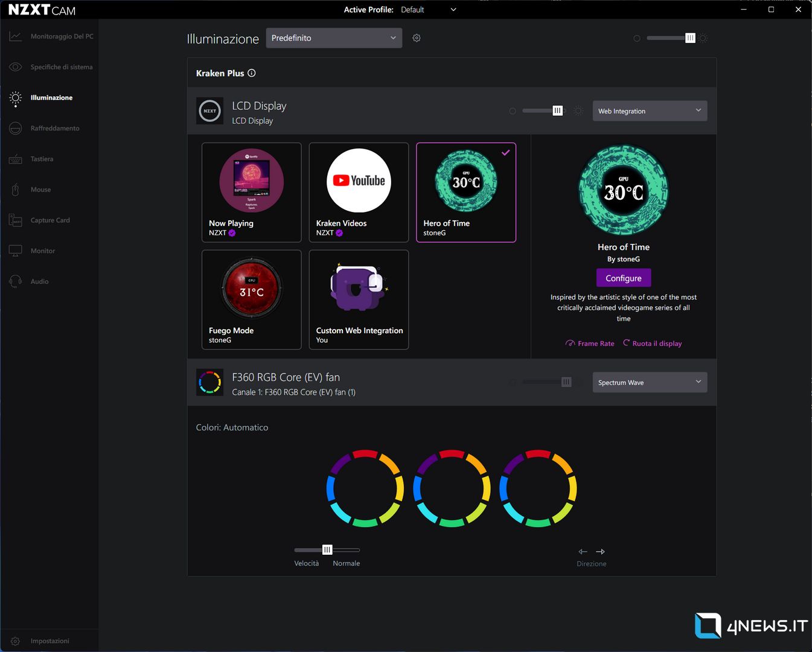
Task: Click the gear icon next to Predefinito
Action: point(417,38)
